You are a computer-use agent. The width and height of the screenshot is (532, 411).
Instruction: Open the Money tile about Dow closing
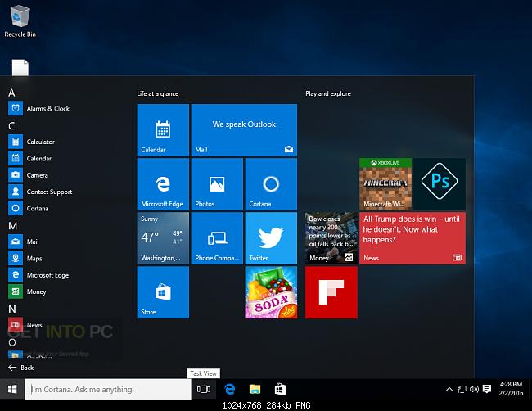coord(331,238)
